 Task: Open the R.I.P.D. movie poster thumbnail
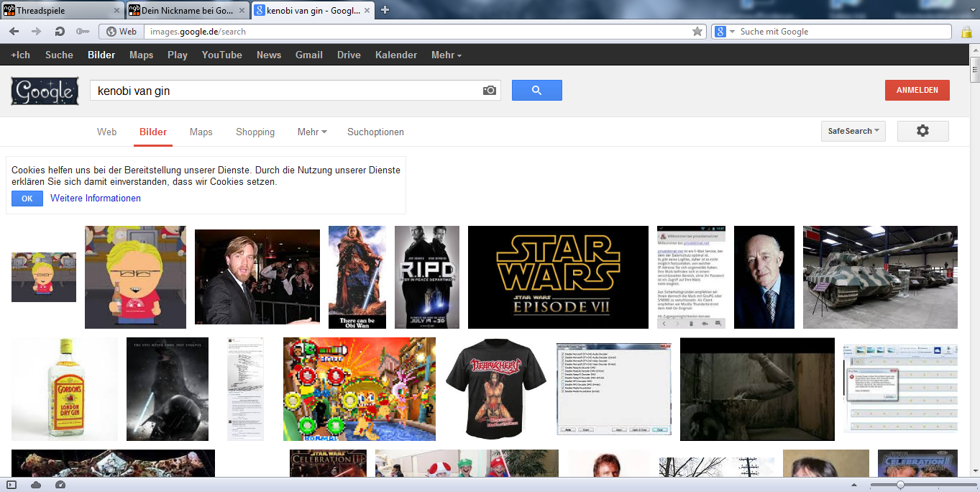pos(427,277)
